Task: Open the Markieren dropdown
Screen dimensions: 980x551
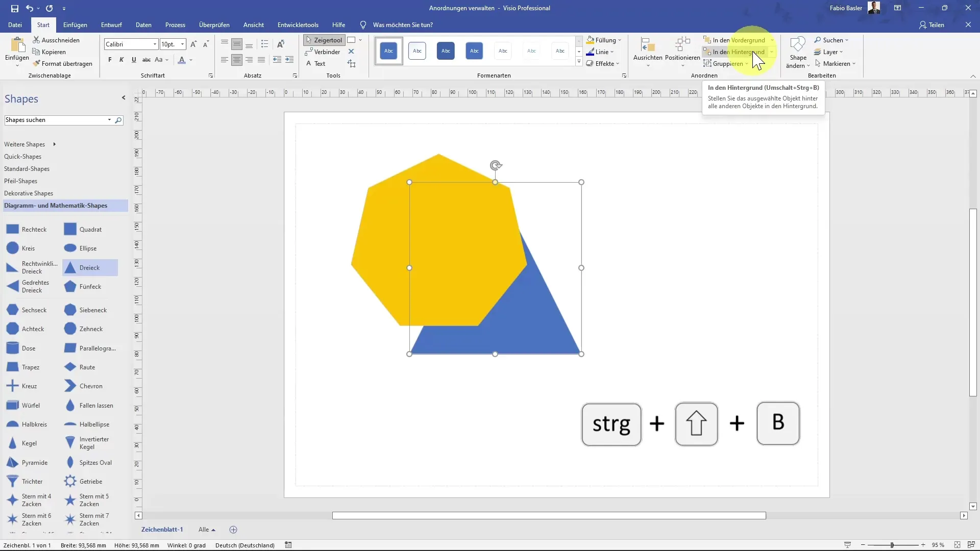Action: tap(835, 63)
